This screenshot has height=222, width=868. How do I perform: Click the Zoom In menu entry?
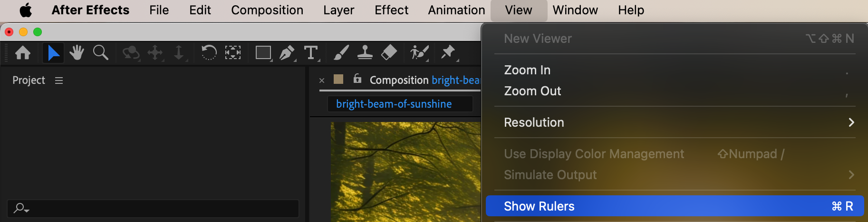click(x=527, y=70)
